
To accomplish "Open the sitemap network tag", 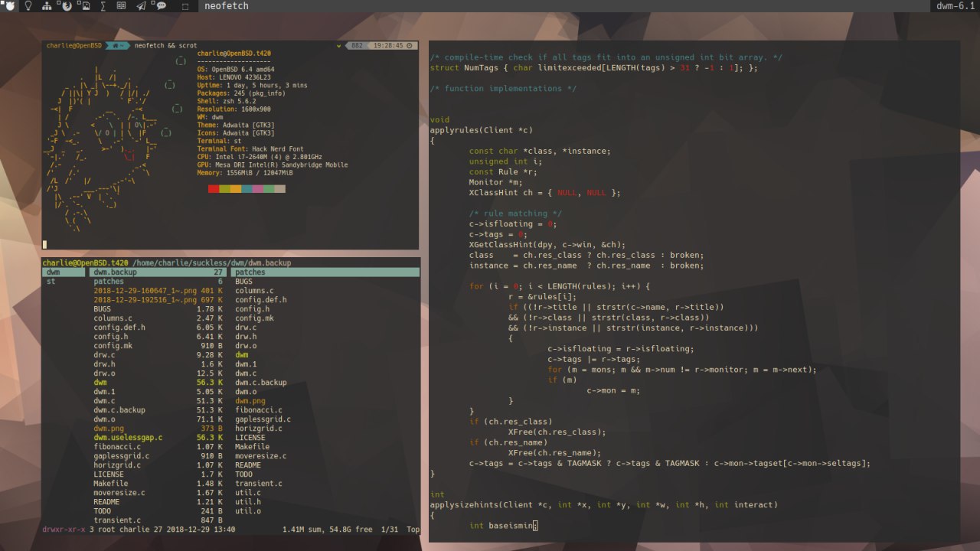I will [47, 6].
